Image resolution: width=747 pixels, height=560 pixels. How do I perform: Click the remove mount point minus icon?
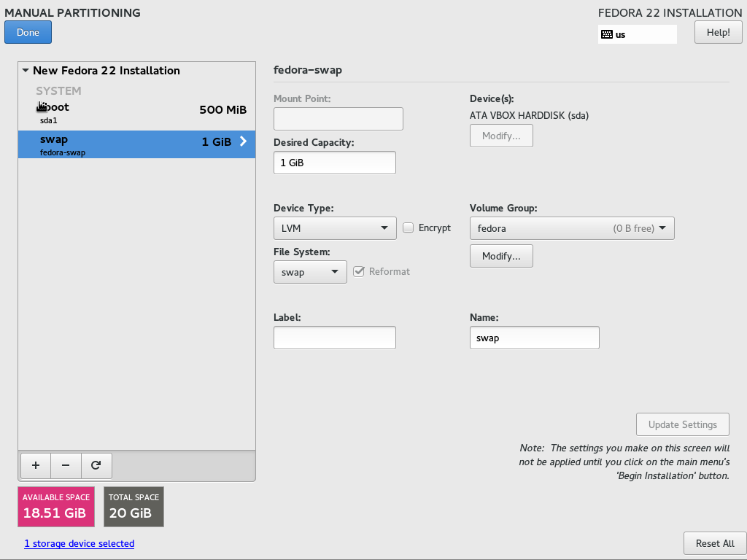[x=66, y=465]
